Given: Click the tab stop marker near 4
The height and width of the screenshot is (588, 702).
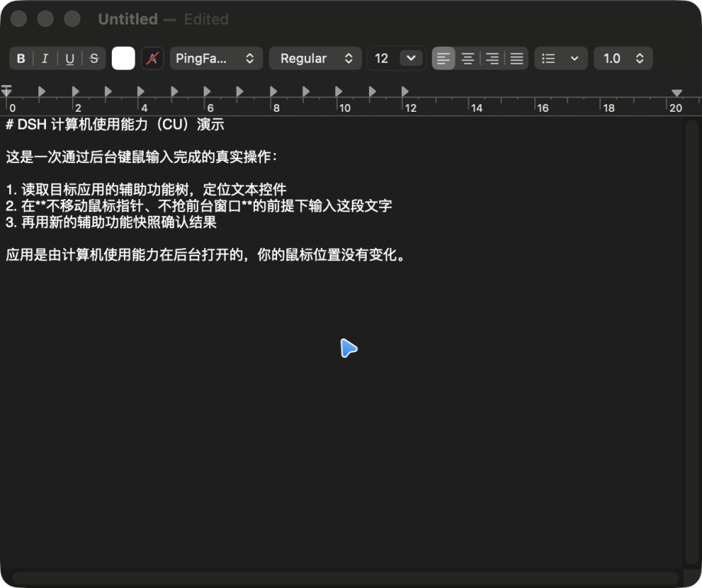Looking at the screenshot, I should click(x=141, y=91).
